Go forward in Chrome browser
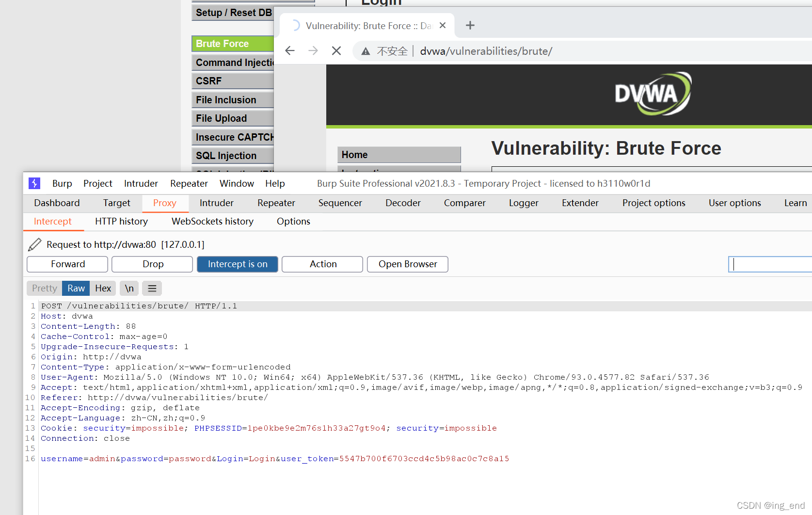 (313, 51)
